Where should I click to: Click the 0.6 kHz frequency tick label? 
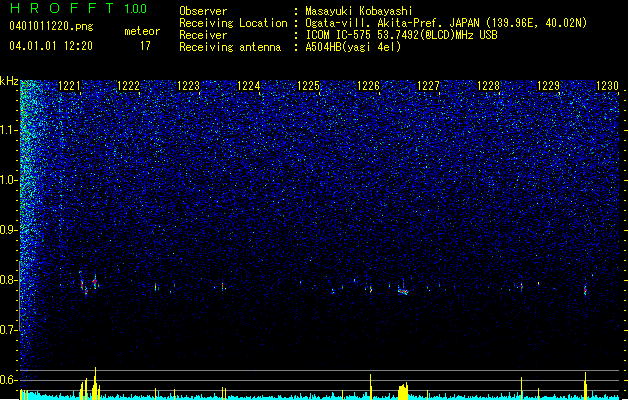coord(9,380)
